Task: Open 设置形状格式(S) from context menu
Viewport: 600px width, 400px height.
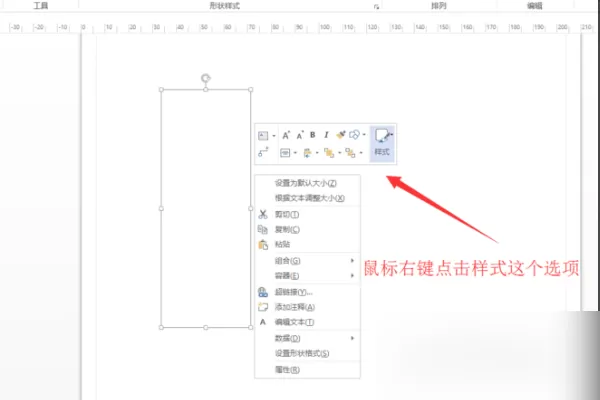Action: tap(307, 354)
